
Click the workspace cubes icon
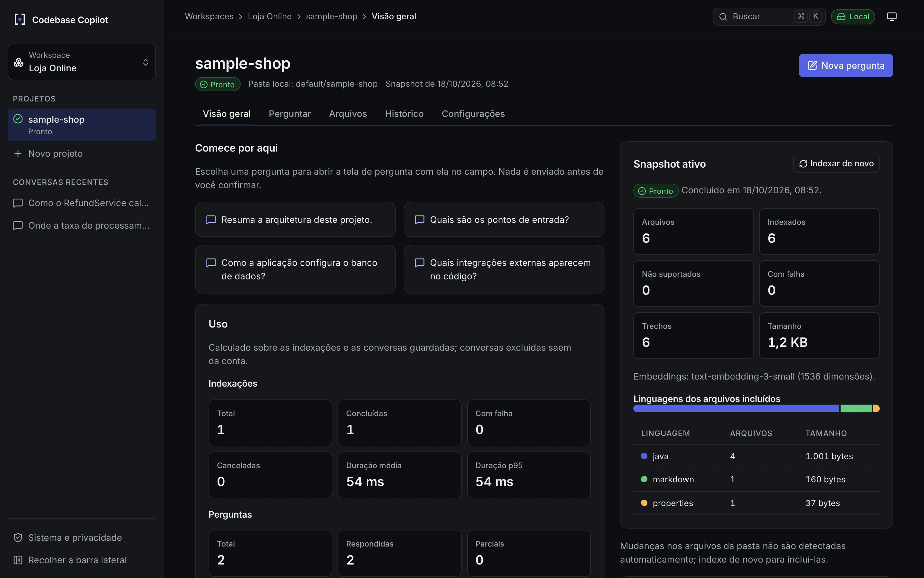pyautogui.click(x=18, y=62)
